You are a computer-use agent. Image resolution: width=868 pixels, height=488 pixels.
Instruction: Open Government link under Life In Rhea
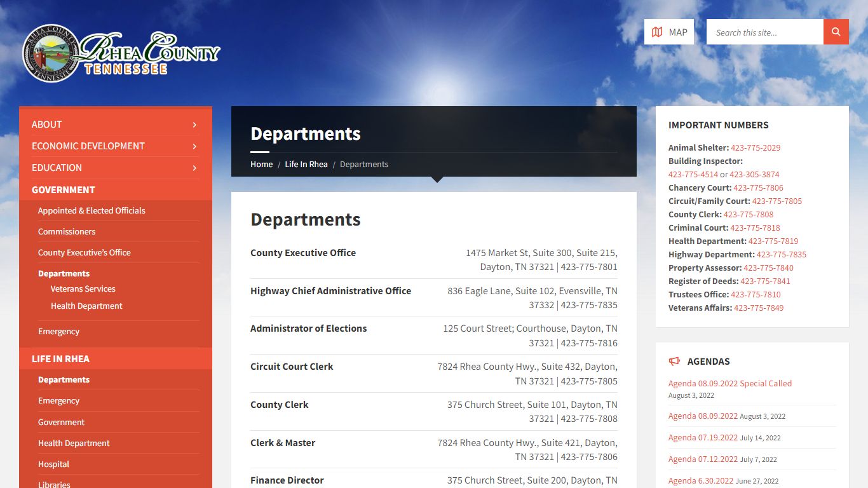pos(61,422)
